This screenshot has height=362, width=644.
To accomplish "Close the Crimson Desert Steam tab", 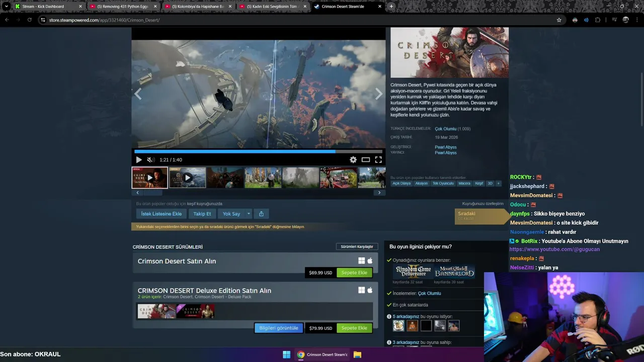I will click(x=379, y=7).
